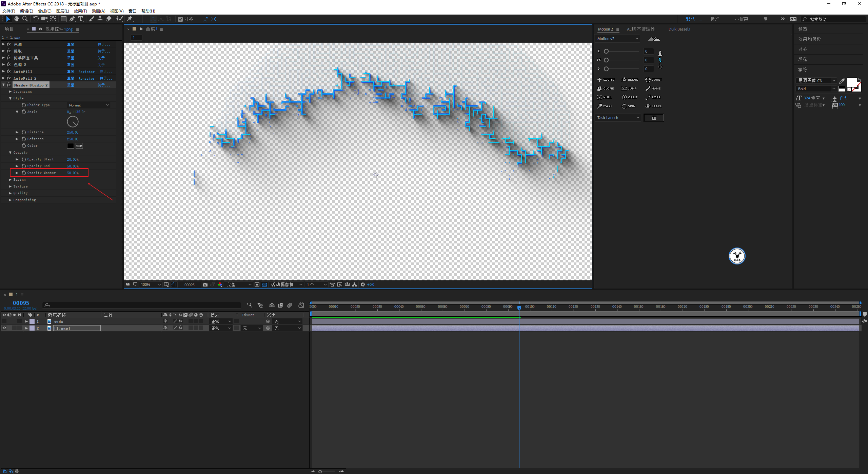Select the Eraser tool
The height and width of the screenshot is (474, 868).
pos(108,19)
